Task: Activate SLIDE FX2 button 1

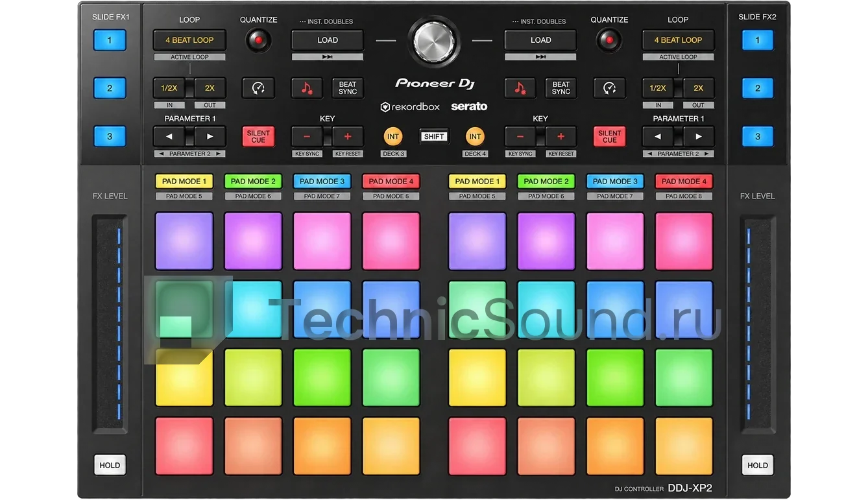Action: 758,40
